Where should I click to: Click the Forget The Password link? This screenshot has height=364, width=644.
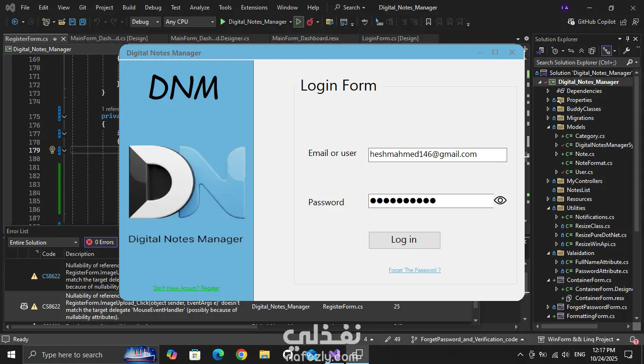point(415,270)
